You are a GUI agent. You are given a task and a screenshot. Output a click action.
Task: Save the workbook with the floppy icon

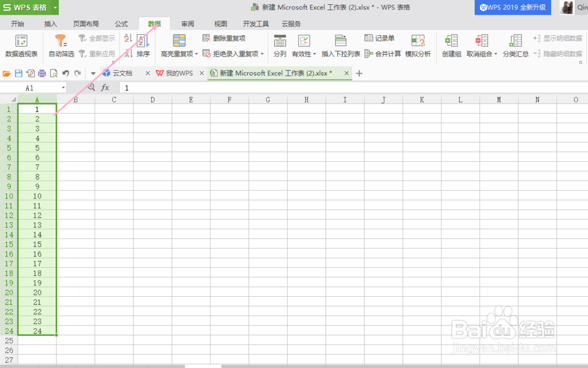[x=18, y=73]
